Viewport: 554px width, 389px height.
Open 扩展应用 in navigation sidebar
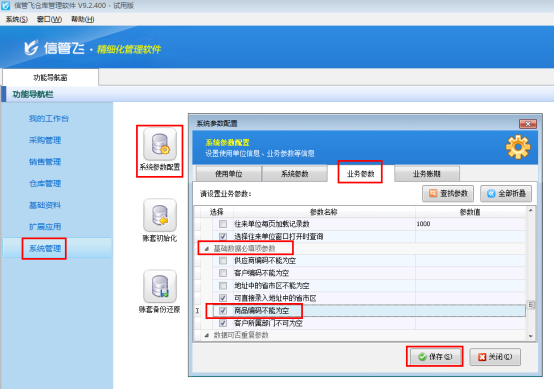point(45,226)
